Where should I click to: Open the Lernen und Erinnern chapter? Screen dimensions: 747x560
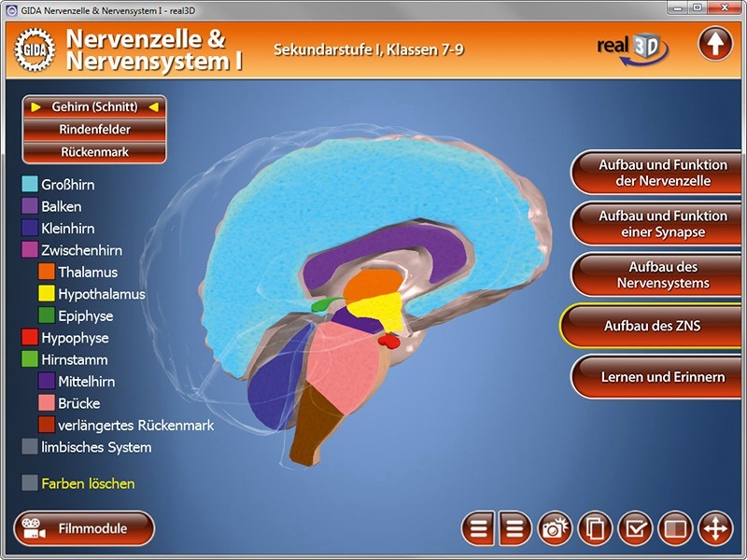[656, 377]
